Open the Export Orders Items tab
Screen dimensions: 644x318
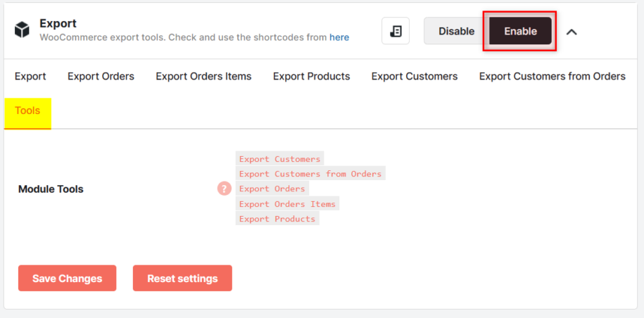pos(203,76)
